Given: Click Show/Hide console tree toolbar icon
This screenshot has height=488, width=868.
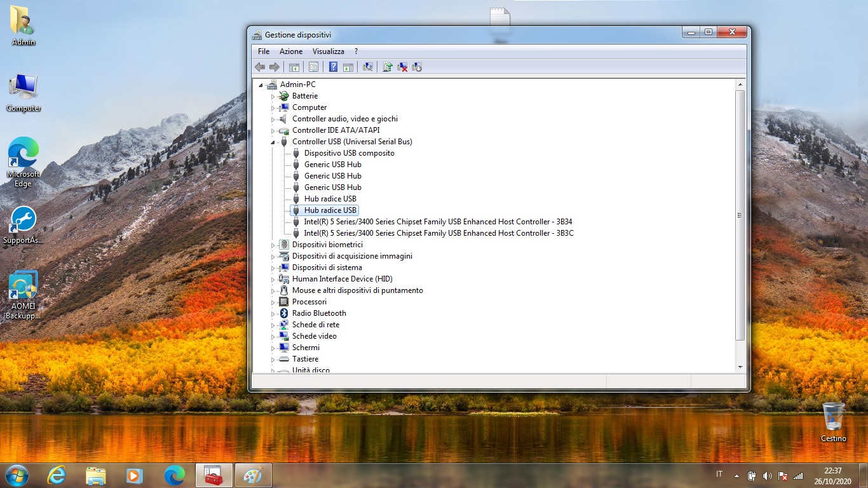Looking at the screenshot, I should (x=294, y=67).
